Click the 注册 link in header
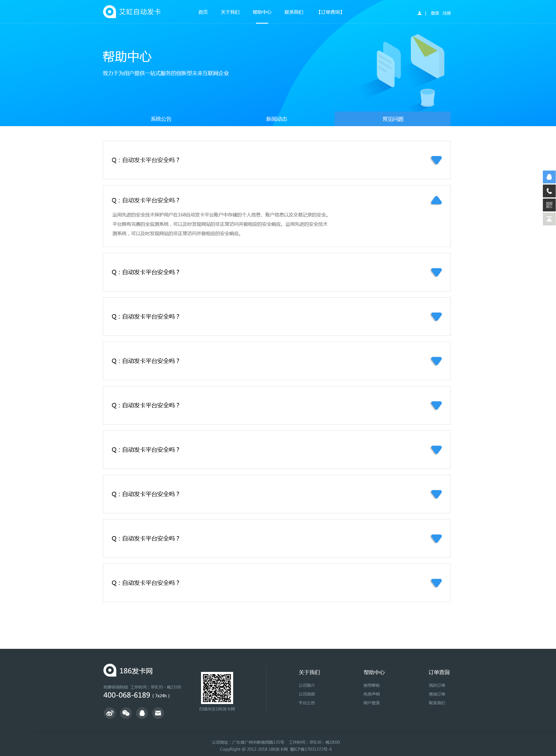 pyautogui.click(x=446, y=13)
